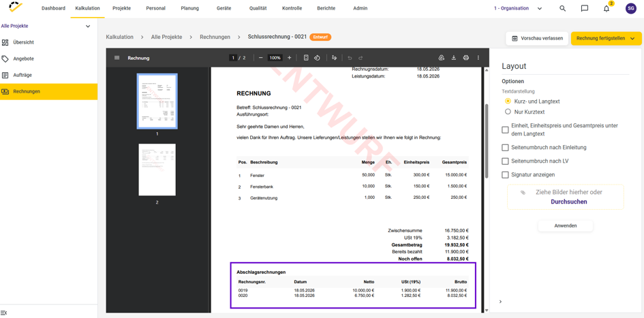The image size is (644, 318).
Task: Open the SG user avatar menu
Action: (630, 8)
